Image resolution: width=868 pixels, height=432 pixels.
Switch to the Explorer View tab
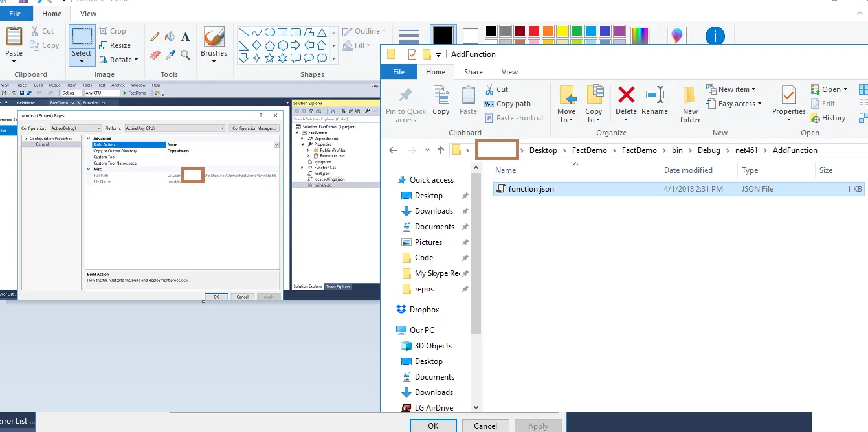[510, 72]
